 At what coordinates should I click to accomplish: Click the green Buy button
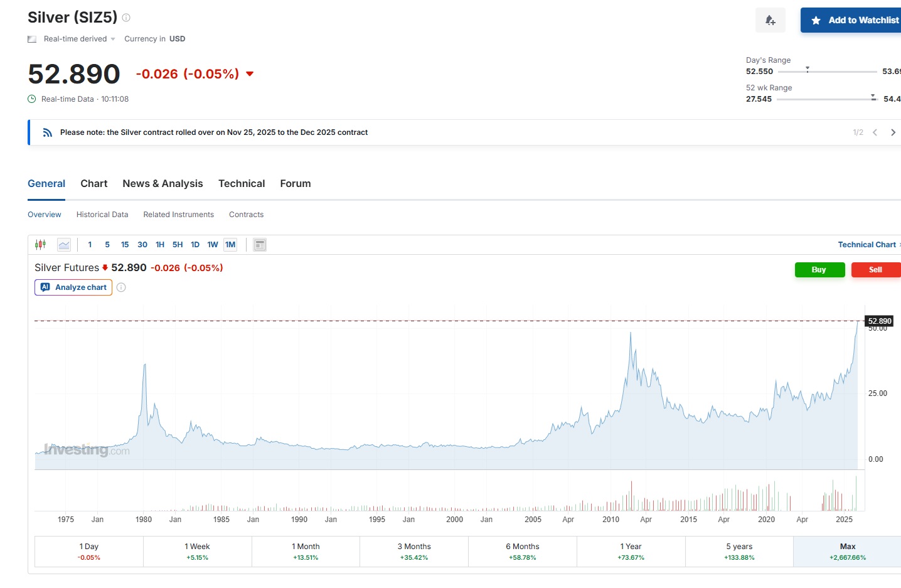819,270
